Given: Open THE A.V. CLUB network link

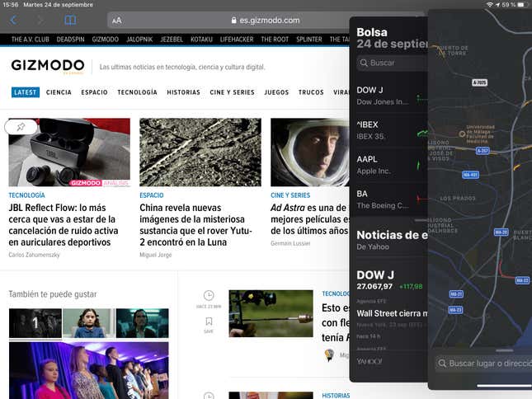Looking at the screenshot, I should click(31, 40).
